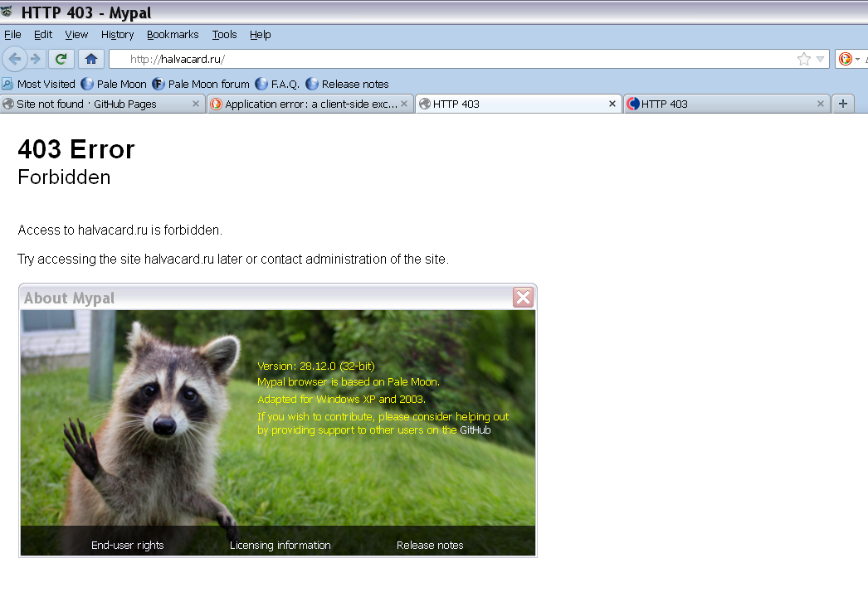Close the About Mypal dialog
Screen dimensions: 868x592
(x=523, y=298)
